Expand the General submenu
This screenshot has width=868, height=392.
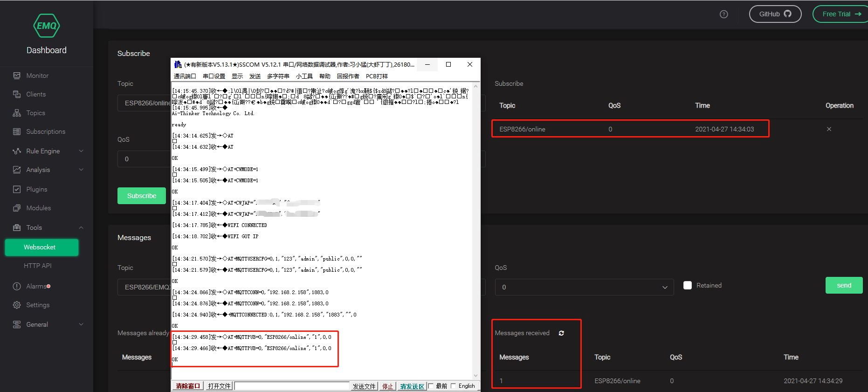81,324
